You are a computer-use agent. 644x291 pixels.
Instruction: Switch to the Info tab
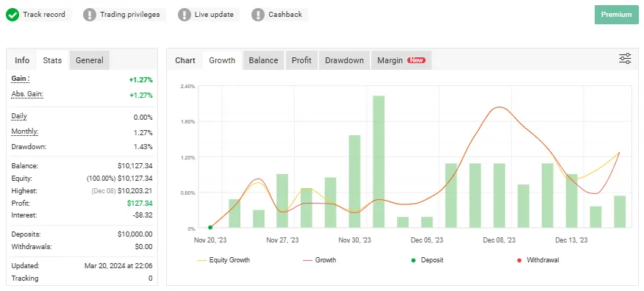tap(22, 60)
